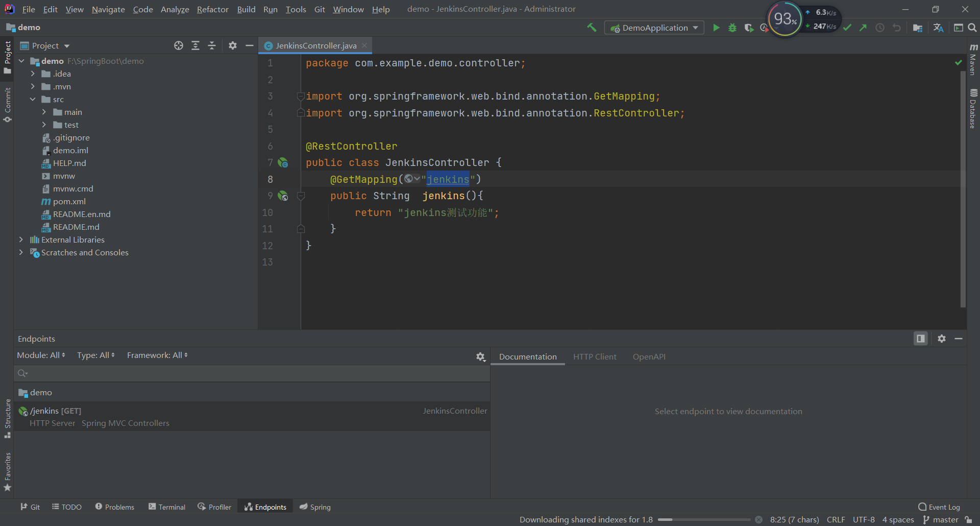The height and width of the screenshot is (526, 980).
Task: Open the Type: All filter dropdown
Action: coord(96,355)
